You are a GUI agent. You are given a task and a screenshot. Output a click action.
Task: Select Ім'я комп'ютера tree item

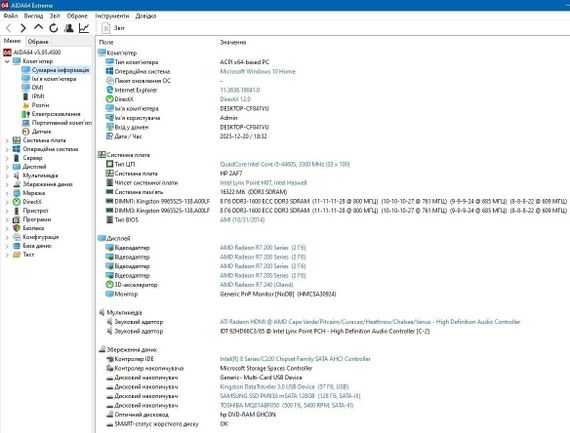tap(54, 79)
